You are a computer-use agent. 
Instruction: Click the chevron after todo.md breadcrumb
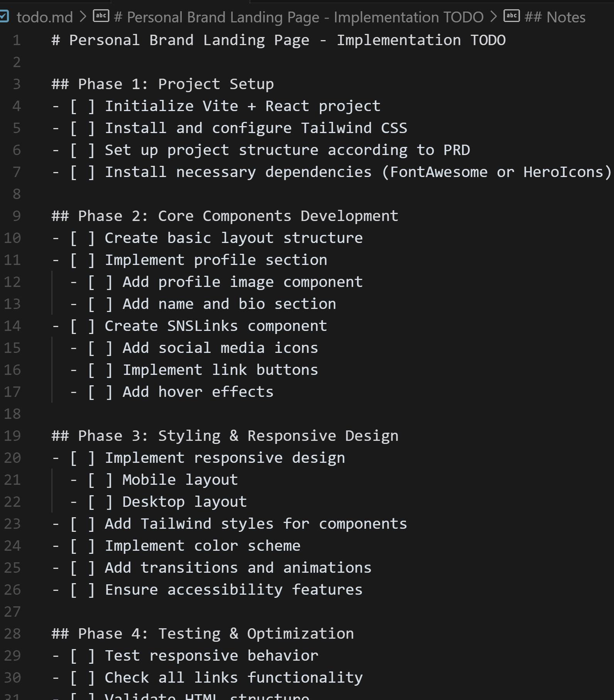(83, 17)
